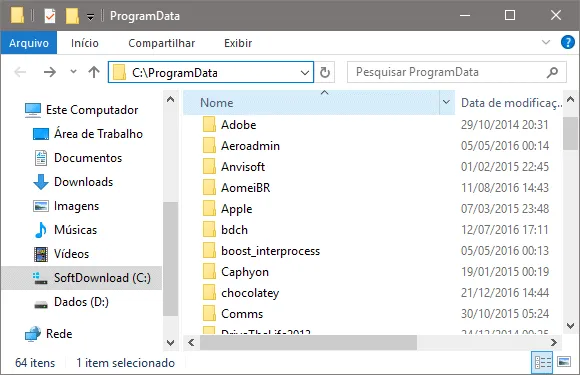Open the Customize Quick Access Toolbar dropdown
Viewport: 580px width, 375px height.
90,17
